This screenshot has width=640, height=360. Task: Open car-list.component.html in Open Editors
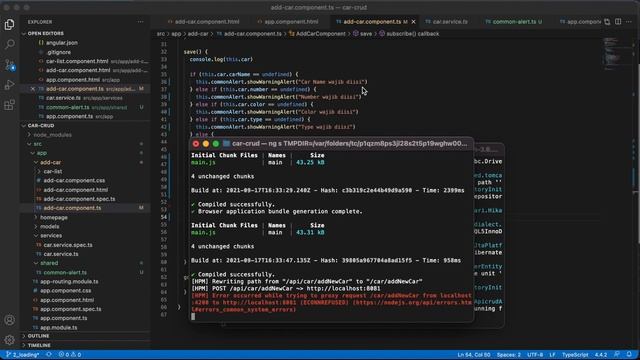coord(77,61)
